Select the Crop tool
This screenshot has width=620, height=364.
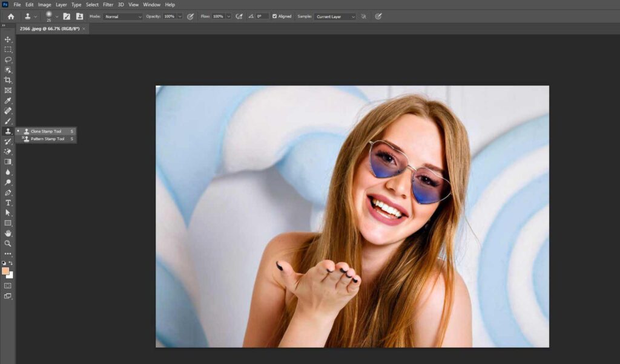point(7,80)
